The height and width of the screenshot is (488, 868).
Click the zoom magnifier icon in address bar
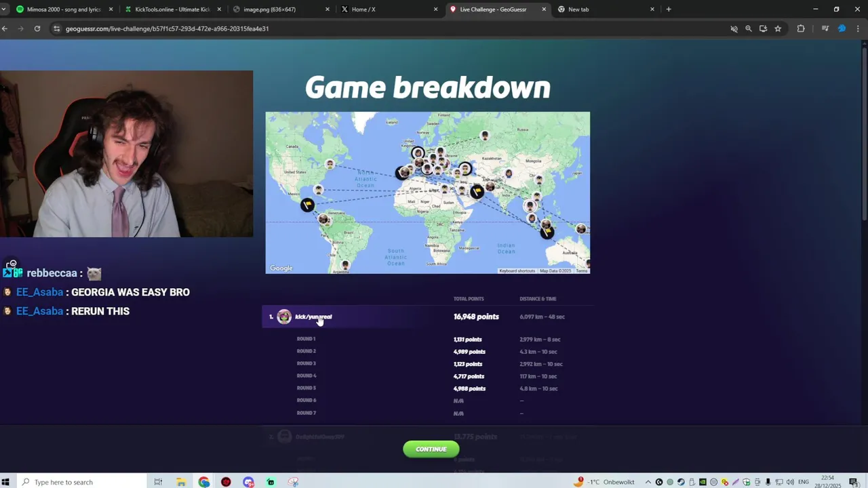pos(749,28)
